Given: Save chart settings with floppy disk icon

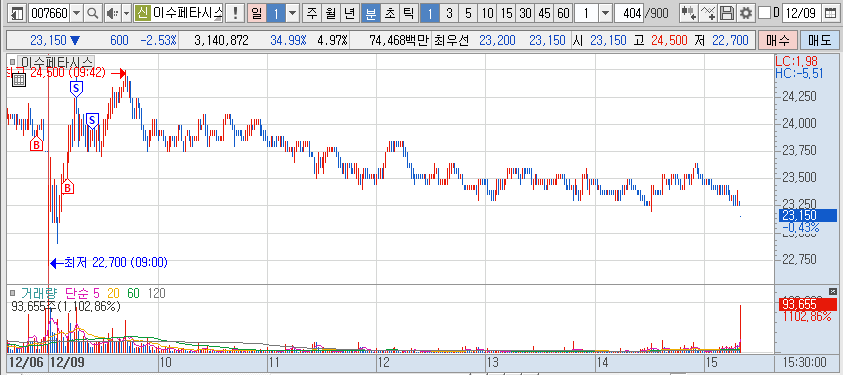Looking at the screenshot, I should tap(727, 13).
